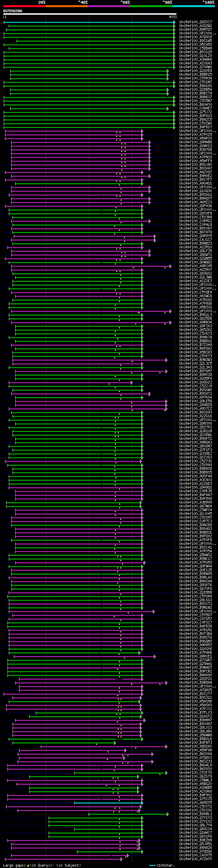Select the hit label UniRef100_A5CA50
Screen dimensions: 218x868
[196, 45]
